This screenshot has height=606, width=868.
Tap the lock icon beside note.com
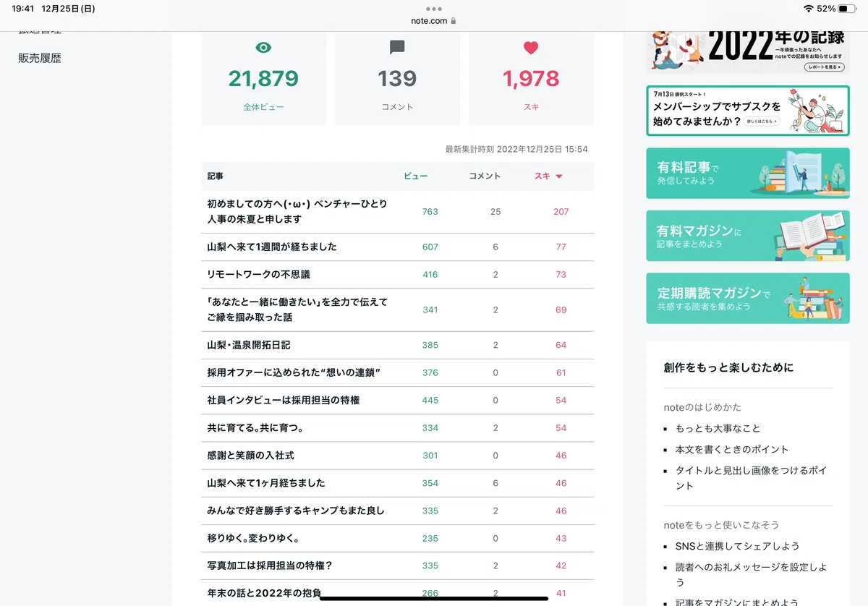pos(454,21)
